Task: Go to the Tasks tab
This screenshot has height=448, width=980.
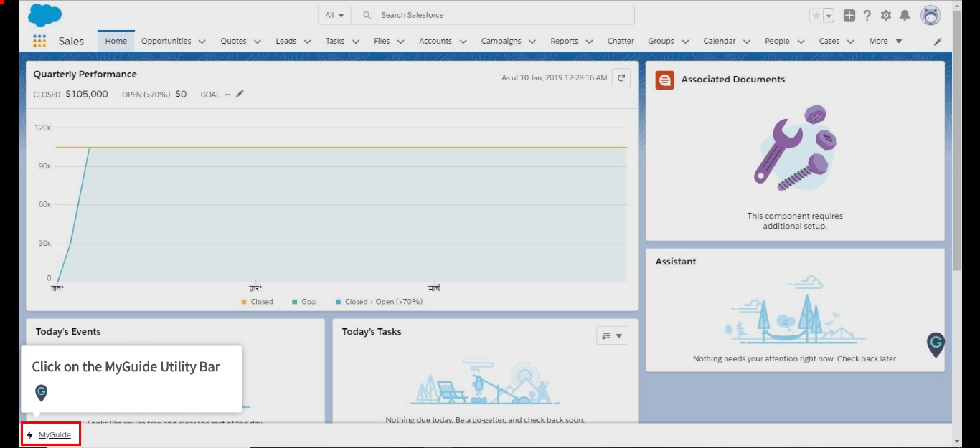Action: tap(335, 42)
